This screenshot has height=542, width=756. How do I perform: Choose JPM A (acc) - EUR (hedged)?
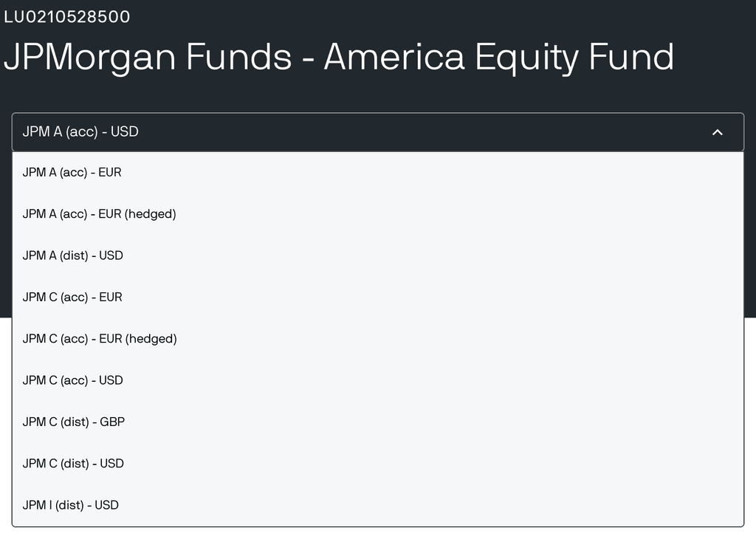pyautogui.click(x=100, y=213)
